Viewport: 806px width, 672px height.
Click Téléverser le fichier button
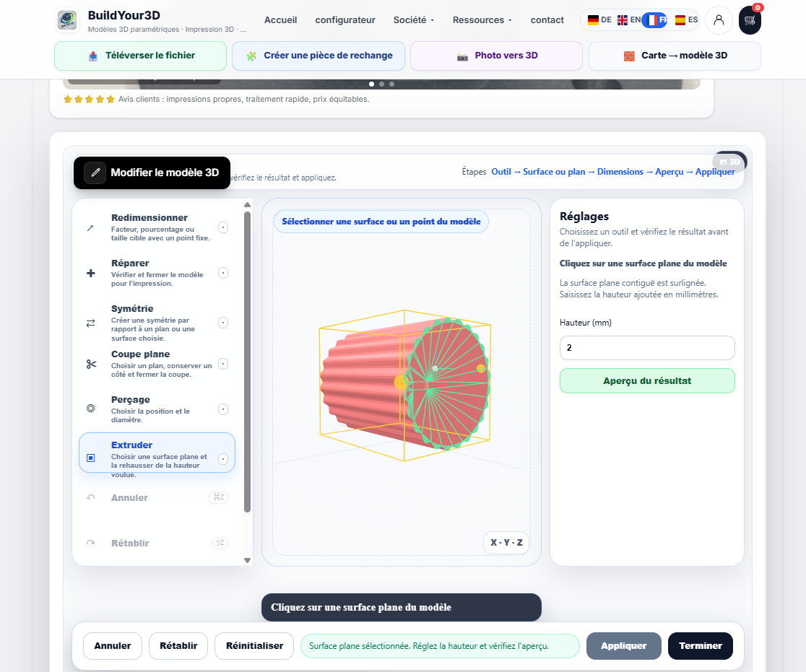pos(140,56)
